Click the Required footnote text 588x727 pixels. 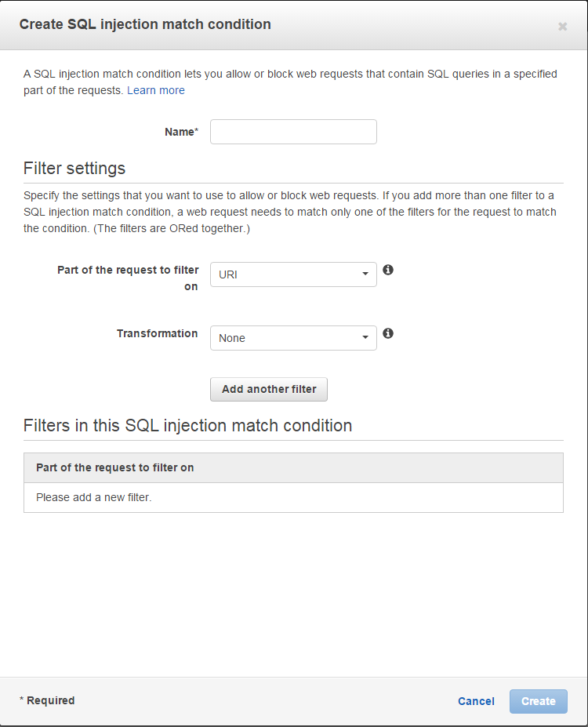[47, 700]
